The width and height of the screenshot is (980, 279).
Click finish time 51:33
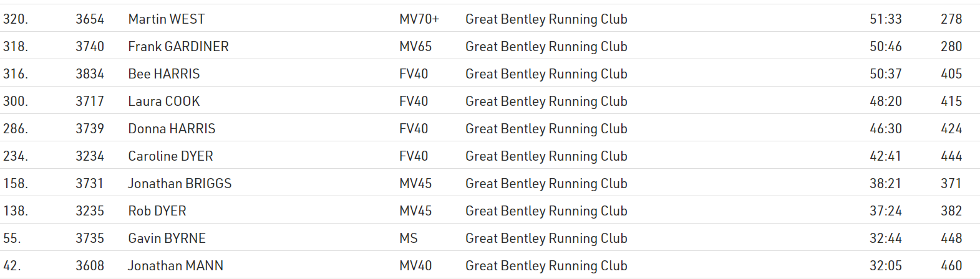tap(885, 19)
